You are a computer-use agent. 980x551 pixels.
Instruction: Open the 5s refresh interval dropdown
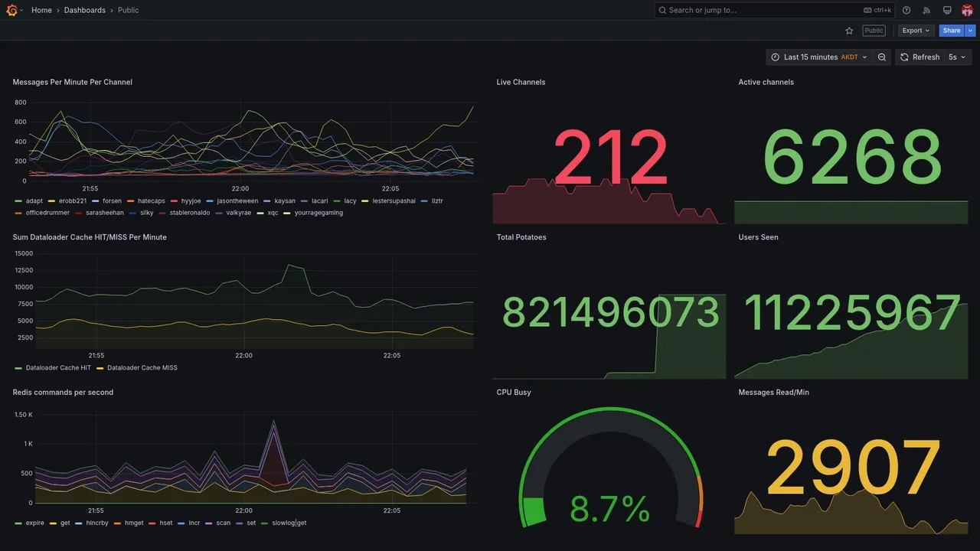click(957, 57)
